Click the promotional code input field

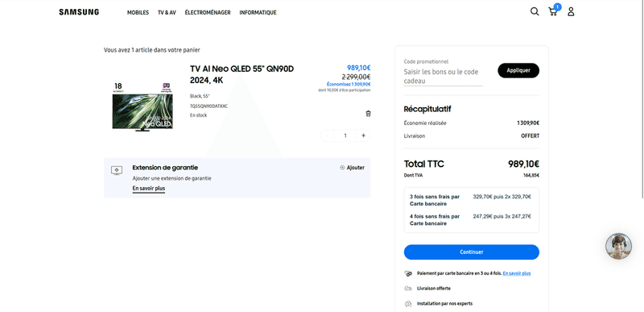tap(444, 77)
